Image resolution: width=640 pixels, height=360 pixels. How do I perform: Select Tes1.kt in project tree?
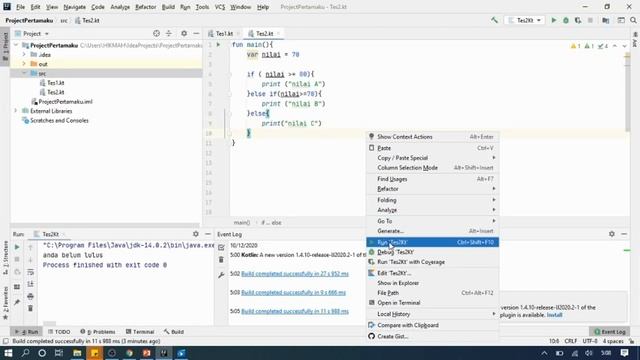(56, 82)
